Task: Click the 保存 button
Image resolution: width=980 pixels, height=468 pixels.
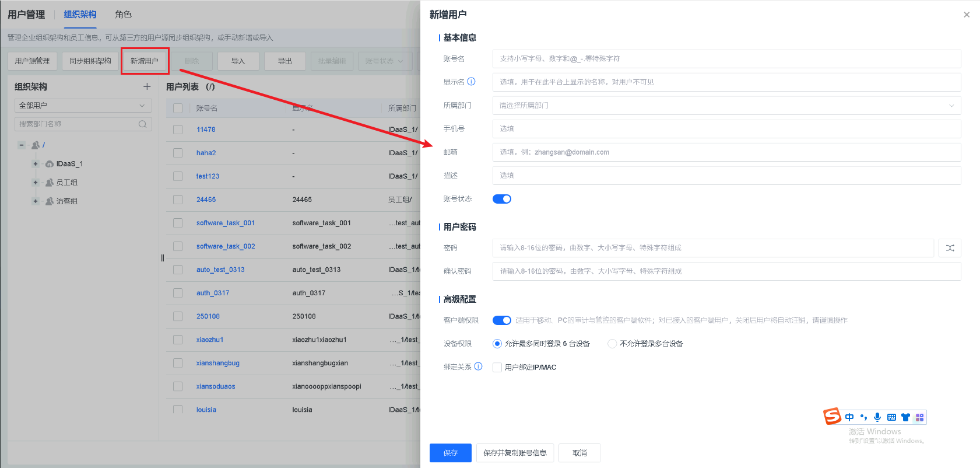Action: tap(450, 453)
